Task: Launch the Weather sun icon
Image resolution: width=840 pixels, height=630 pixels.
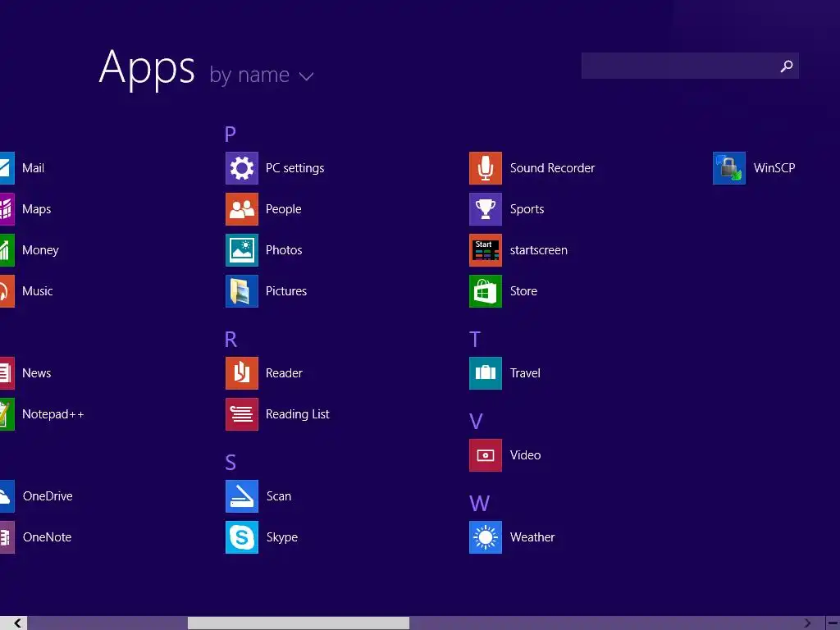Action: point(486,537)
